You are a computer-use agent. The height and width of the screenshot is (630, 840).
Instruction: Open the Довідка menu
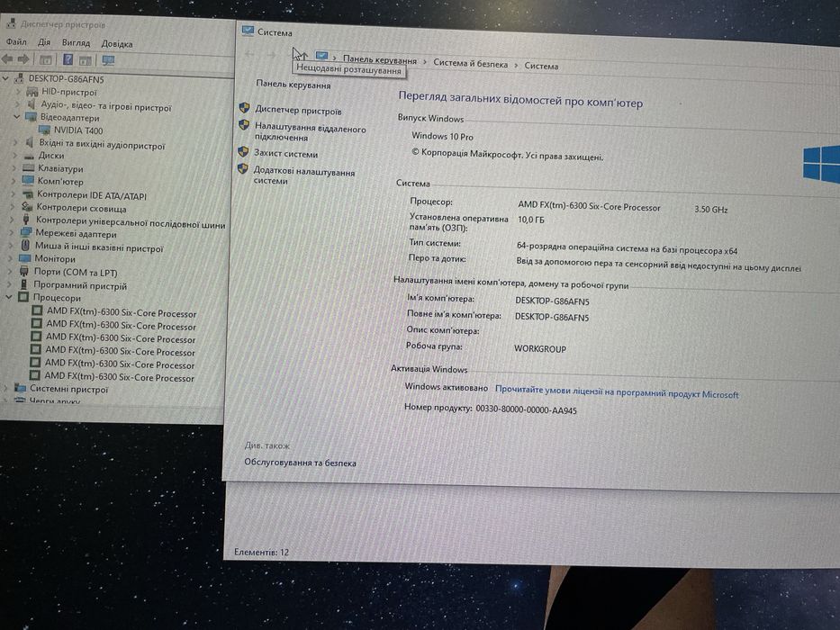[117, 44]
